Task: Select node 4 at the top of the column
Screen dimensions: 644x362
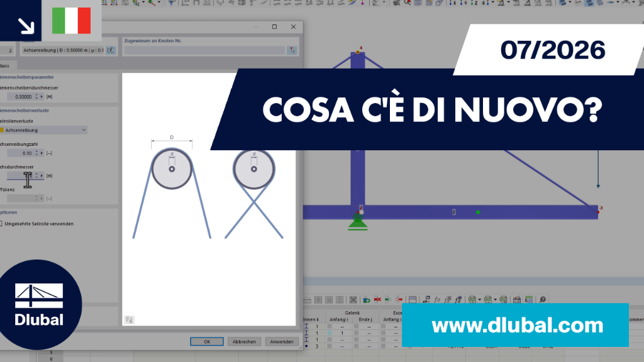Action: (358, 52)
